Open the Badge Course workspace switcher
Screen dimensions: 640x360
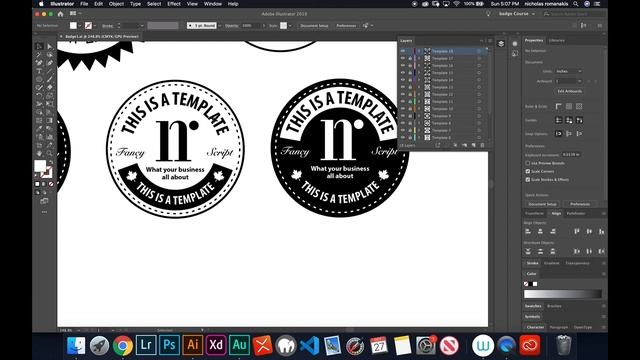pos(516,13)
